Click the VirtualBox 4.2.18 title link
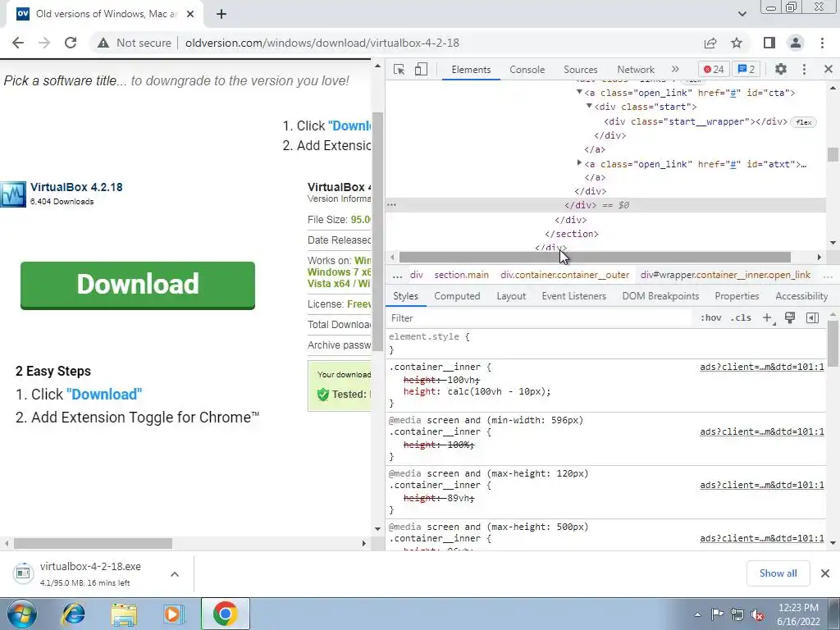The width and height of the screenshot is (840, 630). pyautogui.click(x=76, y=188)
